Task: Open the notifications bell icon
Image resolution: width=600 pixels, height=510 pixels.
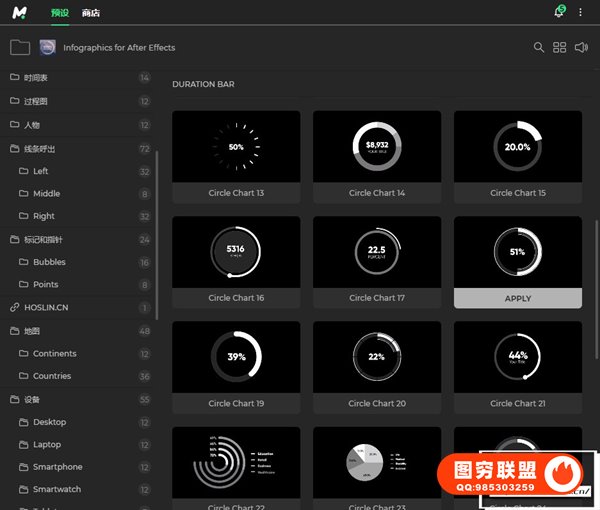Action: (559, 12)
